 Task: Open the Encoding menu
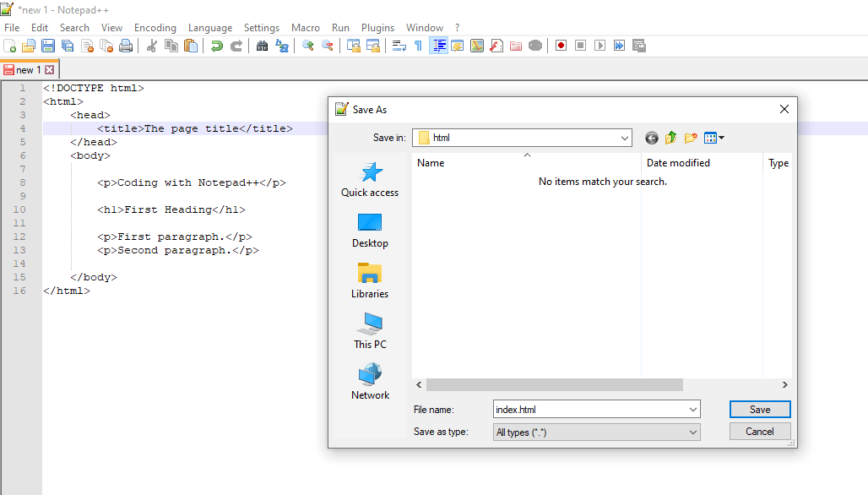(x=155, y=28)
